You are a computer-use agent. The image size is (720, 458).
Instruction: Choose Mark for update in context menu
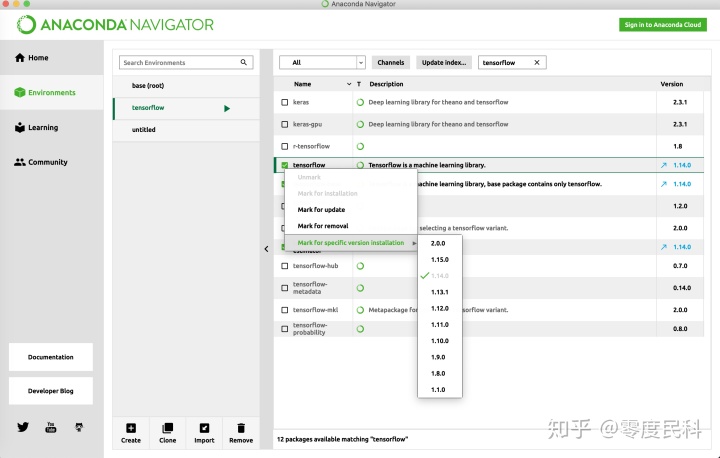coord(321,209)
